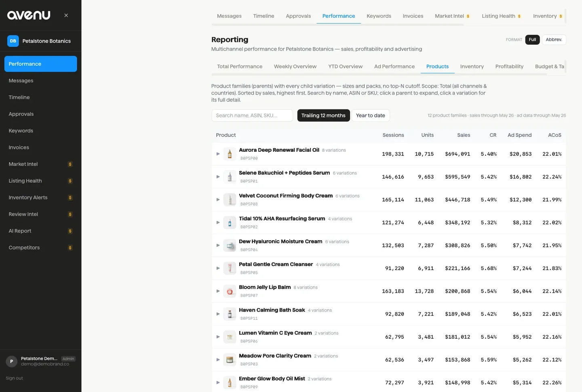Viewport: 582px width, 392px height.
Task: Click Ember Glow Body Oil Mist thumbnail
Action: click(230, 383)
